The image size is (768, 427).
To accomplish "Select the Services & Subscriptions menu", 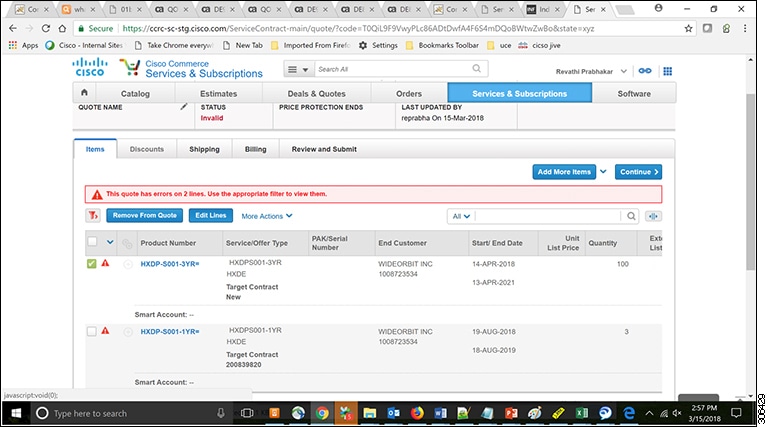I will (520, 93).
